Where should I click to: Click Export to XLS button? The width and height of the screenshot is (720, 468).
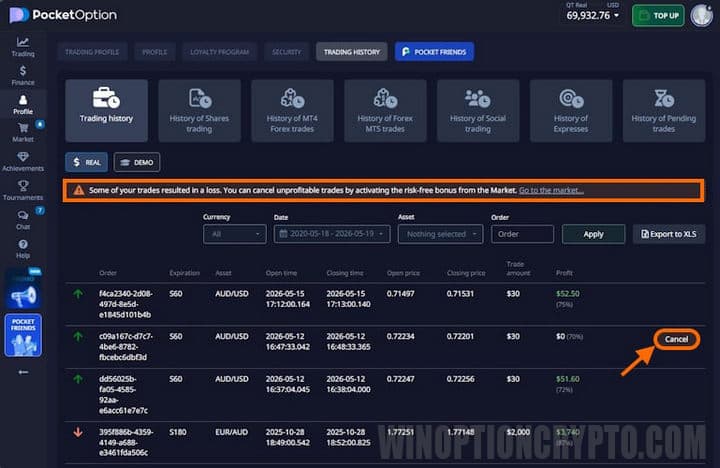(x=669, y=234)
